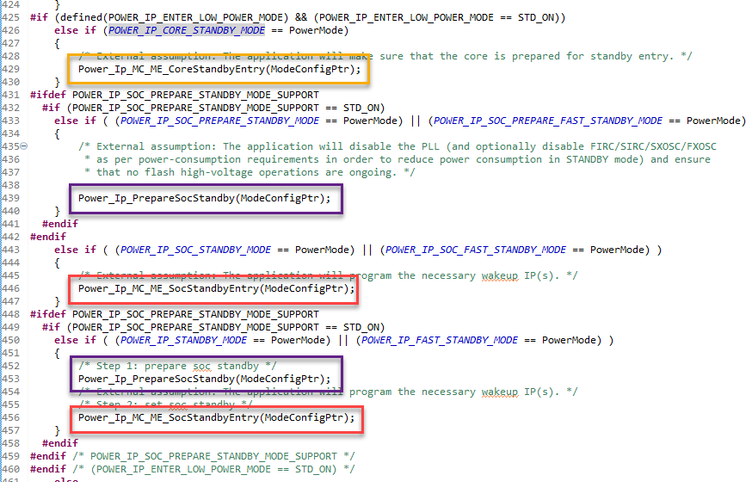Click POWER_IP_STANDBY_MODE macro on line 450
This screenshot has width=752, height=482.
click(184, 340)
